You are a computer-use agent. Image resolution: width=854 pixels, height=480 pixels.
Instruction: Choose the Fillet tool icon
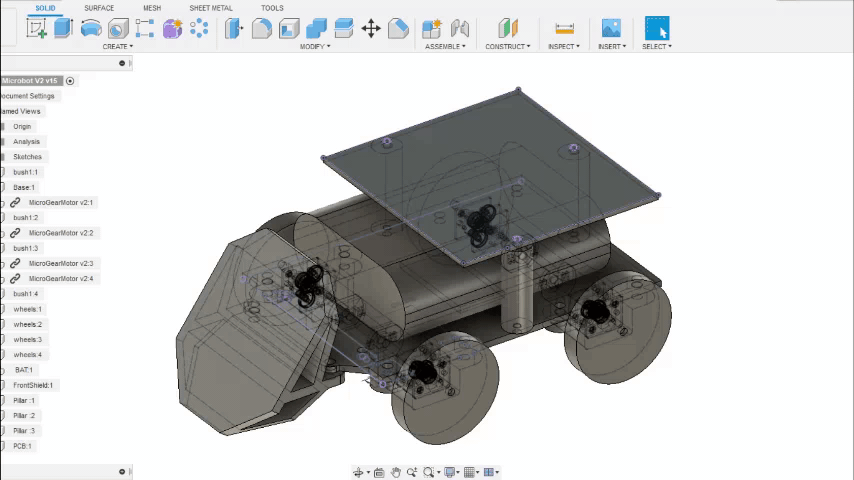tap(262, 28)
